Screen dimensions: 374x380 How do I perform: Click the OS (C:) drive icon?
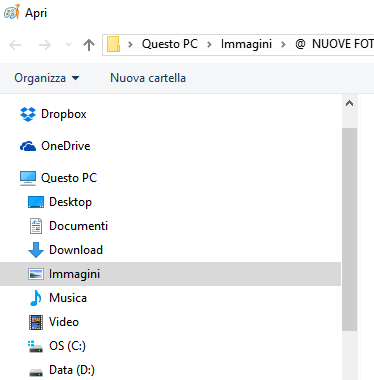35,347
